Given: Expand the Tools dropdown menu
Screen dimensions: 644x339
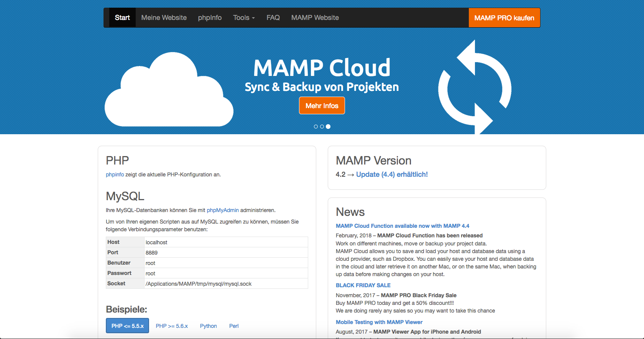Looking at the screenshot, I should [x=244, y=18].
